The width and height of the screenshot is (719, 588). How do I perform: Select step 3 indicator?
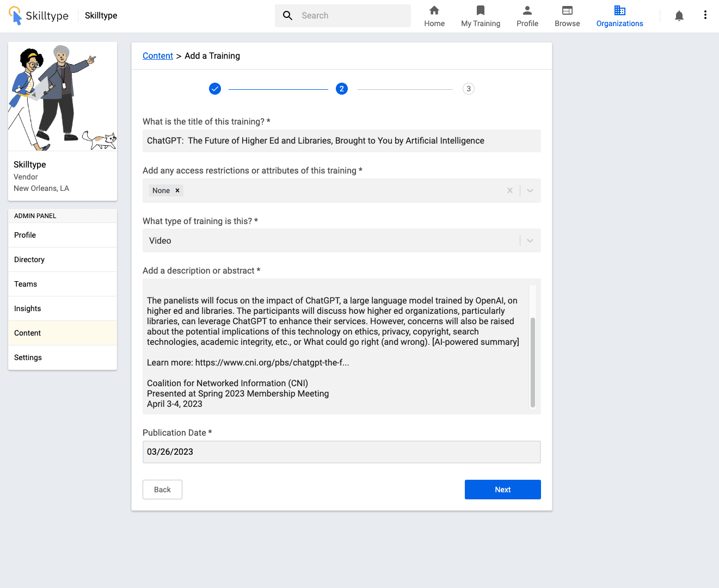(x=469, y=89)
